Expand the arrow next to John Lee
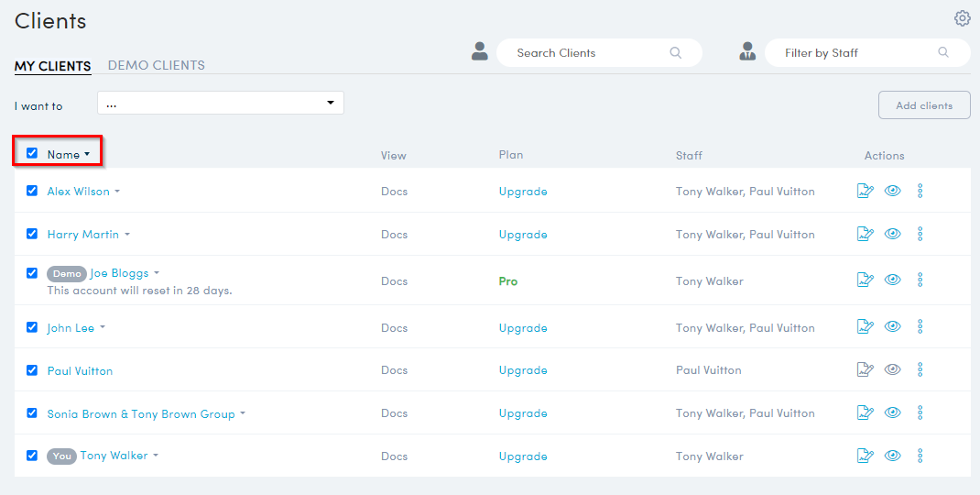 click(103, 328)
